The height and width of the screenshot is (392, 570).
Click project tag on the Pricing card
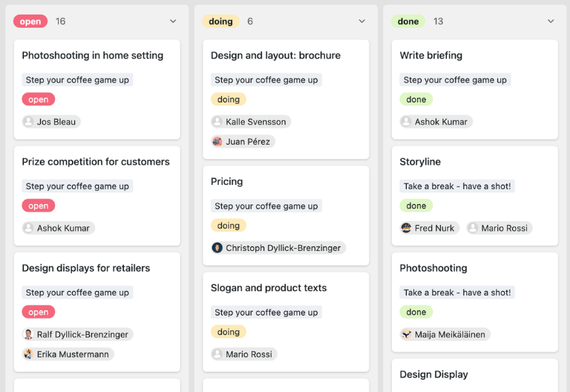point(266,206)
